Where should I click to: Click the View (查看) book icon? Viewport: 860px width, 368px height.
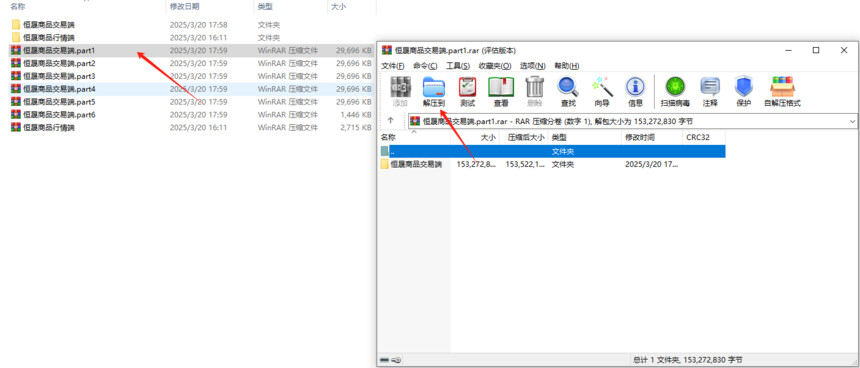tap(501, 87)
